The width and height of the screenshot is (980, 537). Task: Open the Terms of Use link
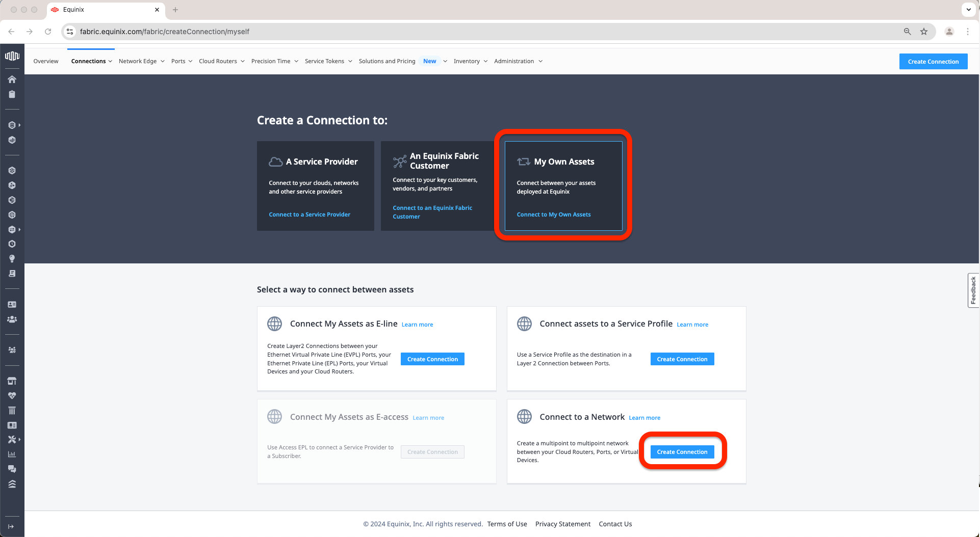(507, 524)
